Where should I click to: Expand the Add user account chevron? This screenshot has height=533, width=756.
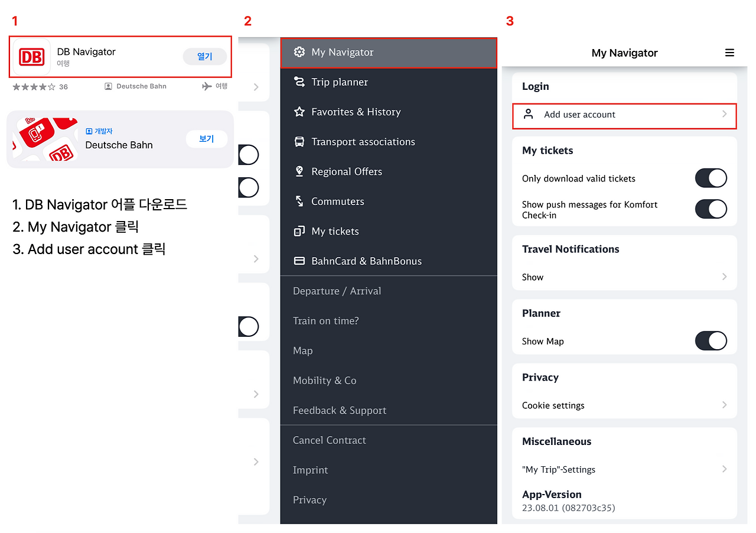pos(725,114)
